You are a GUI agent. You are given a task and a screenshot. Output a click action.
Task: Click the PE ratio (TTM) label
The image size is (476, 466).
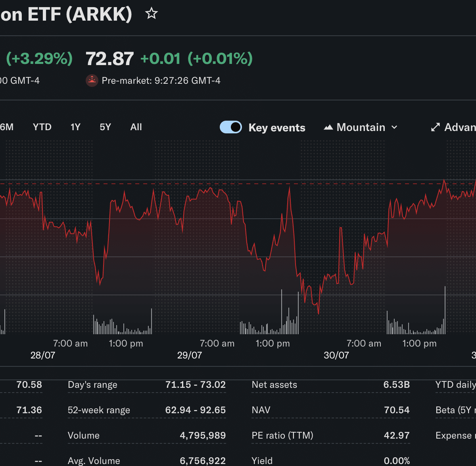coord(282,435)
